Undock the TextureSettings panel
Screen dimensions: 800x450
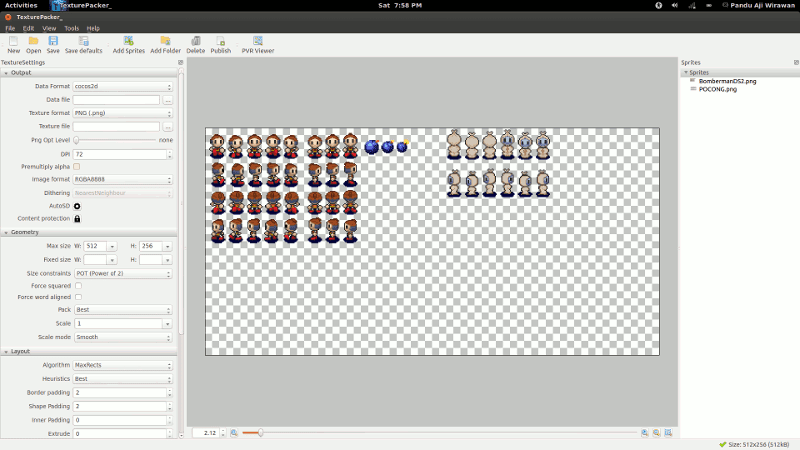click(181, 62)
